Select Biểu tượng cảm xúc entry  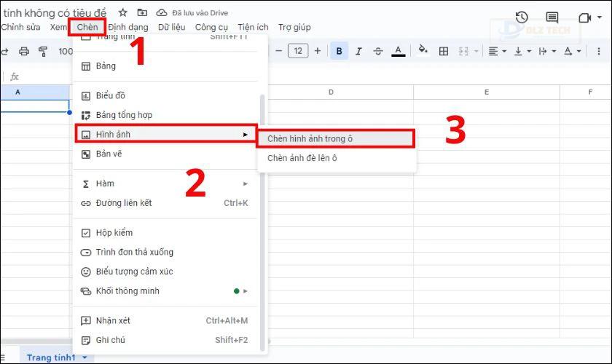click(x=165, y=272)
